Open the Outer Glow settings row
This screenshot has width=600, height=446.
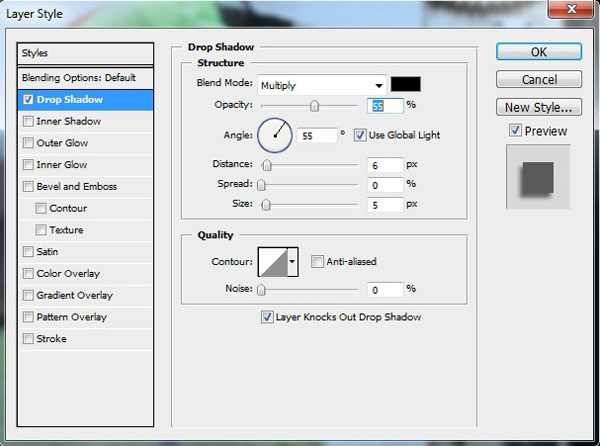pos(85,143)
